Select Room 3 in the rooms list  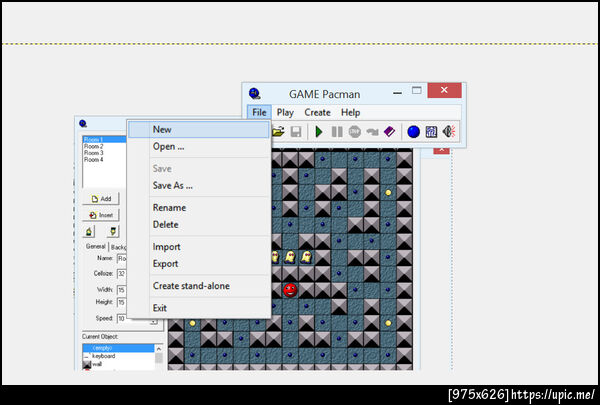pos(105,153)
